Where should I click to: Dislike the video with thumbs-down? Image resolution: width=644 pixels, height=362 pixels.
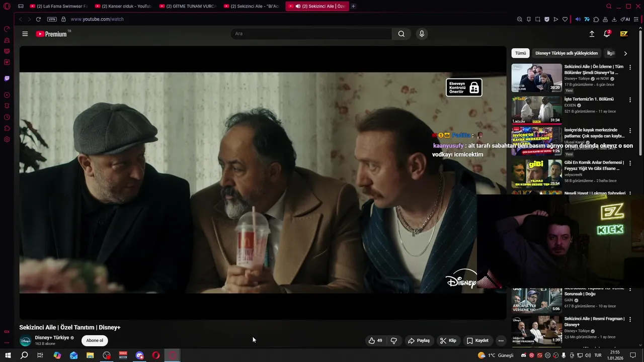[393, 340]
